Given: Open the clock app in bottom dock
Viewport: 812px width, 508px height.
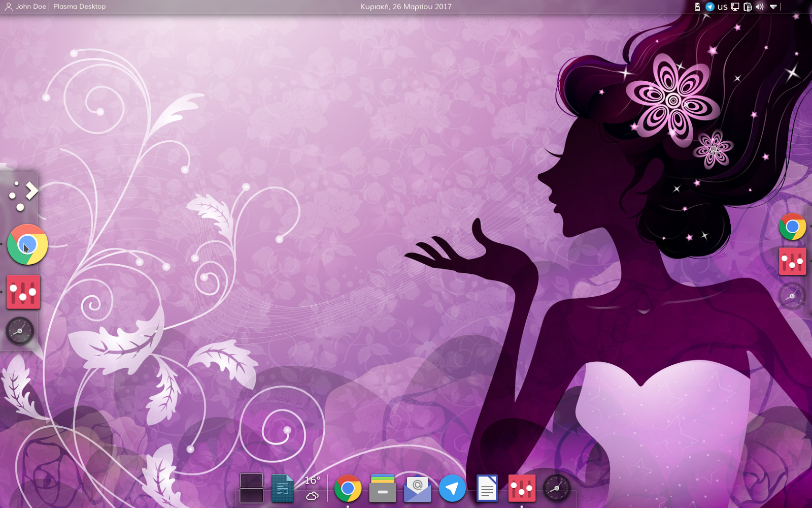Looking at the screenshot, I should [557, 488].
